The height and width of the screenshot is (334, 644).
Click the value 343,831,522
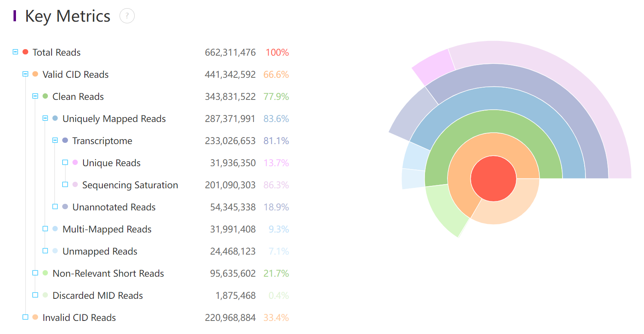(x=230, y=97)
